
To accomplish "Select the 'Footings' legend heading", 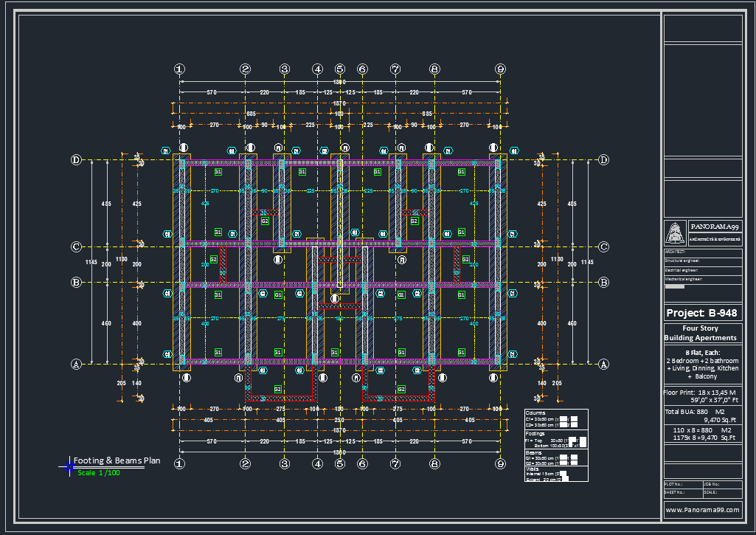I will tap(535, 434).
